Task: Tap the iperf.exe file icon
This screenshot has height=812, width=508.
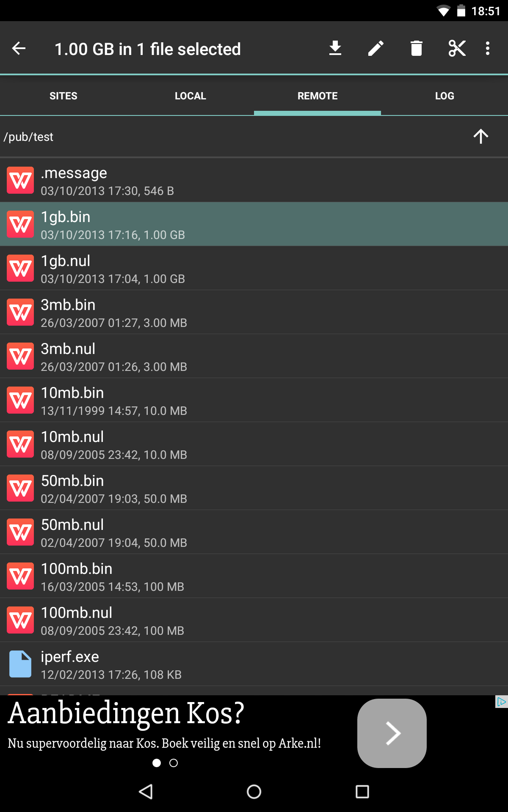Action: tap(20, 664)
